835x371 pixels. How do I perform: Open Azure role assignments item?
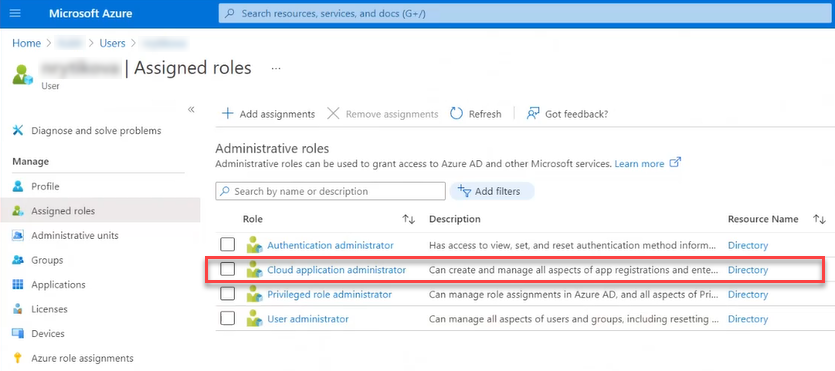pos(83,358)
